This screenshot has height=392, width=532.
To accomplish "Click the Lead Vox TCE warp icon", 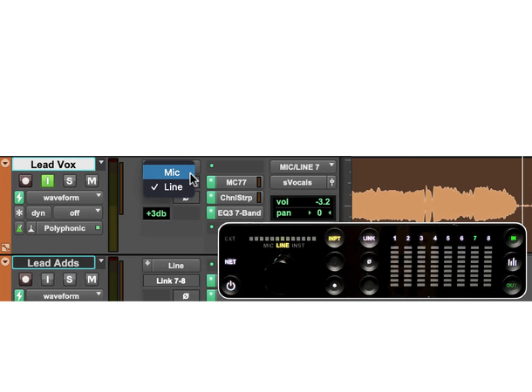I will coord(31,228).
